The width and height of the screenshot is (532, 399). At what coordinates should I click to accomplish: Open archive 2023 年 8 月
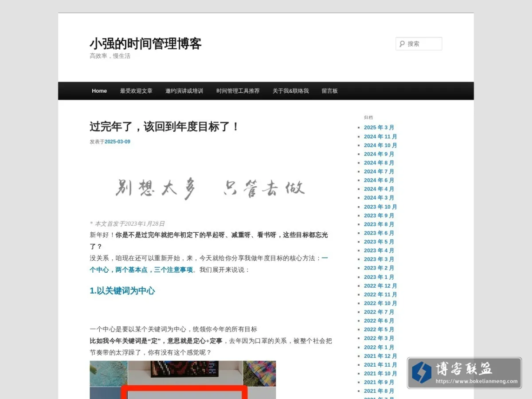[379, 224]
